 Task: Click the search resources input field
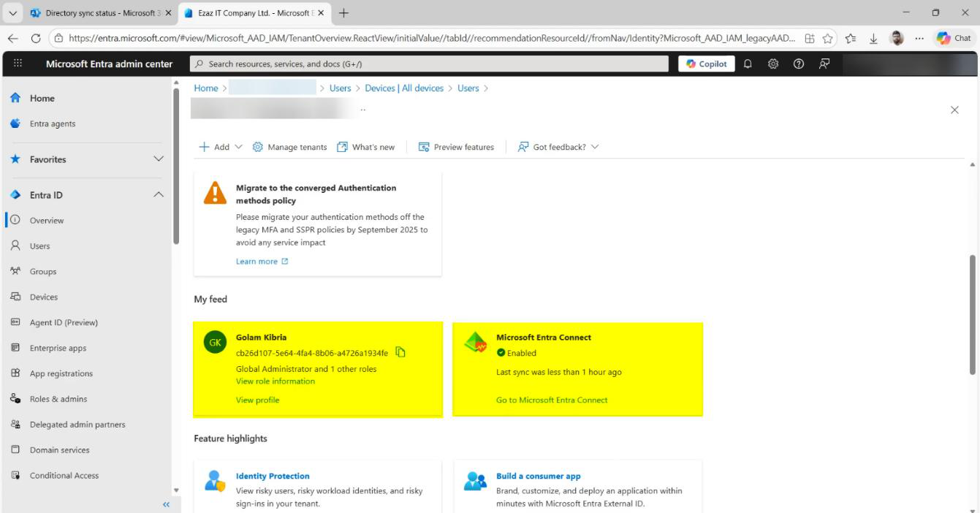(429, 64)
